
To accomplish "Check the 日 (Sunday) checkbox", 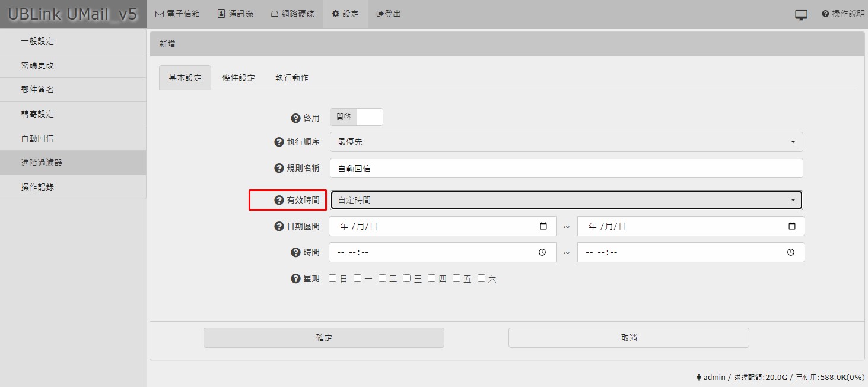I will [333, 278].
